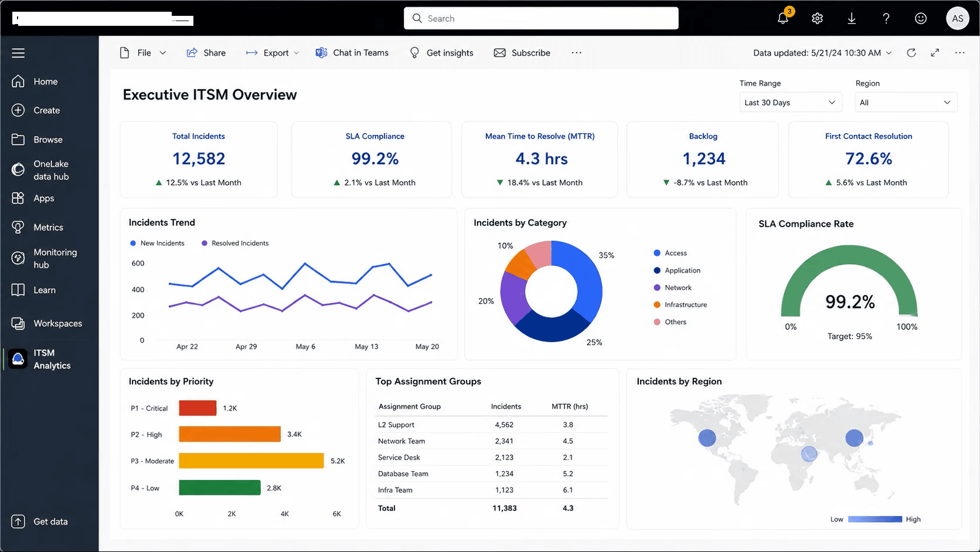The width and height of the screenshot is (980, 552).
Task: Toggle Access category in legend
Action: 670,253
